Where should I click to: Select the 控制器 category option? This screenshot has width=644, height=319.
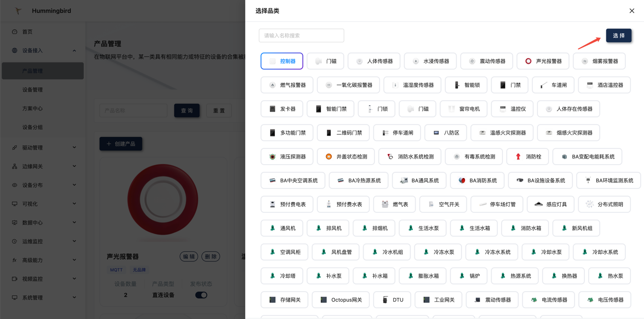282,61
